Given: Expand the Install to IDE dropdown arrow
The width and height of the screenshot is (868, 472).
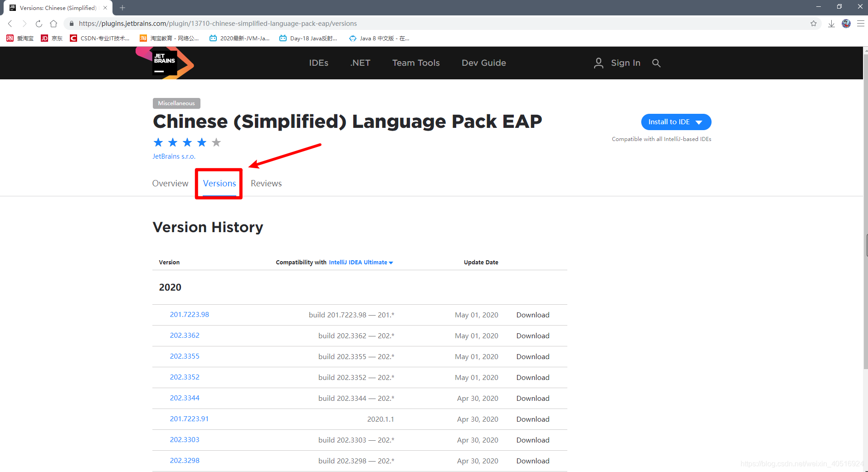Looking at the screenshot, I should 699,122.
